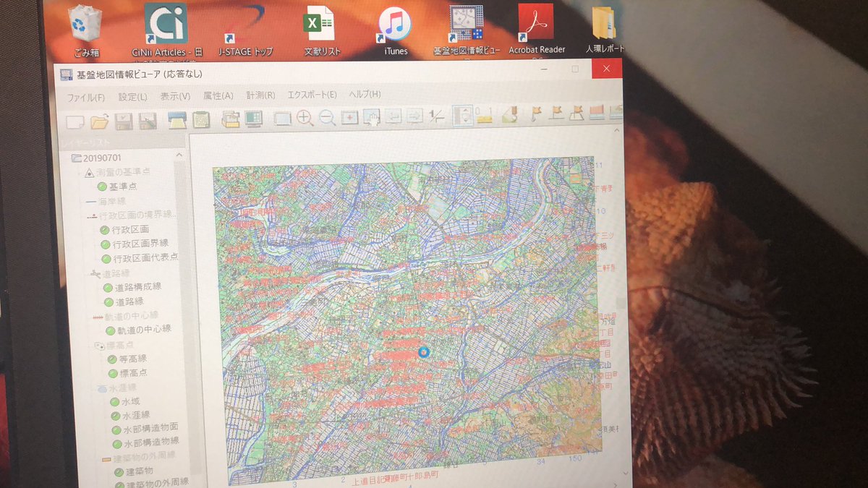Click the first yellow flag toolbar icon

[536, 114]
